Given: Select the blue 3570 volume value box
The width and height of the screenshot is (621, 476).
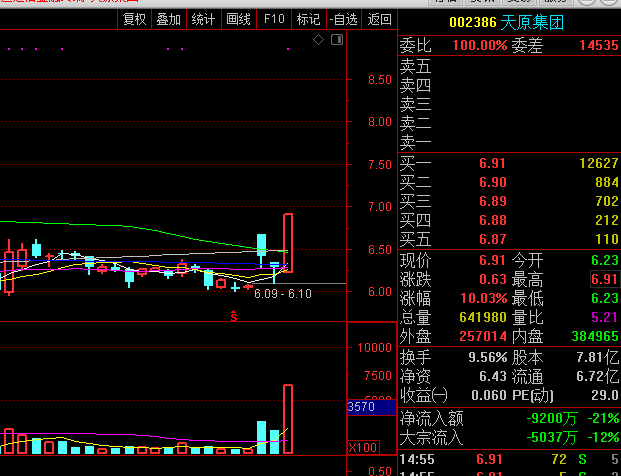Looking at the screenshot, I should (372, 407).
